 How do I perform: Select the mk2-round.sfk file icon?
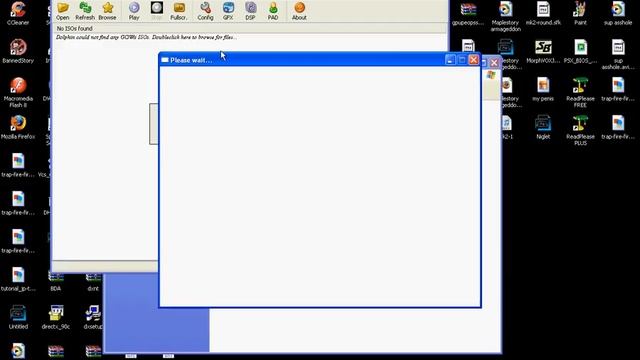click(x=543, y=13)
